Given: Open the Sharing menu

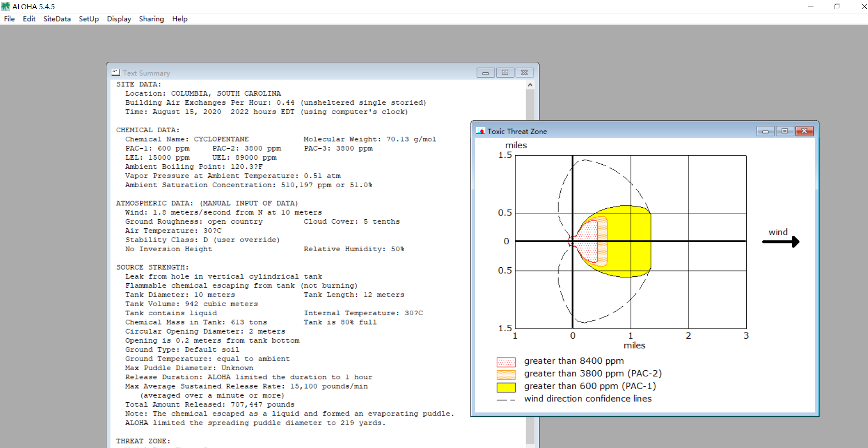Looking at the screenshot, I should (x=152, y=19).
